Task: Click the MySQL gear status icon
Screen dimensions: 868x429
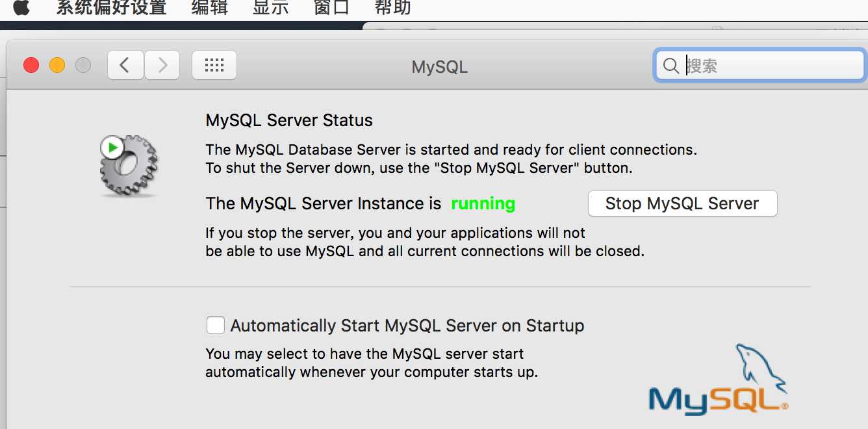Action: (x=129, y=166)
